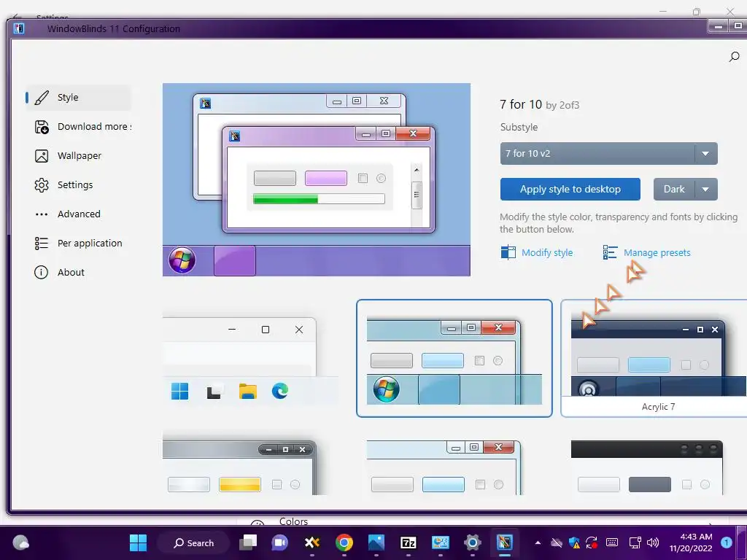Open the Per application section
Image resolution: width=747 pixels, height=560 pixels.
tap(79, 244)
